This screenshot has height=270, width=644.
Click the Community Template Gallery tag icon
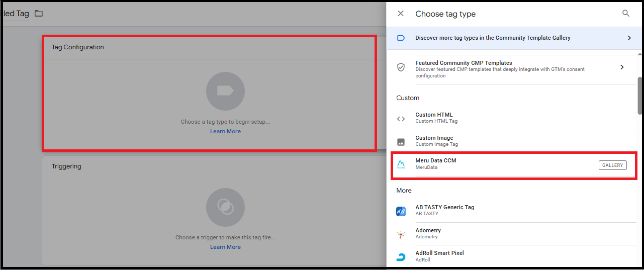401,38
